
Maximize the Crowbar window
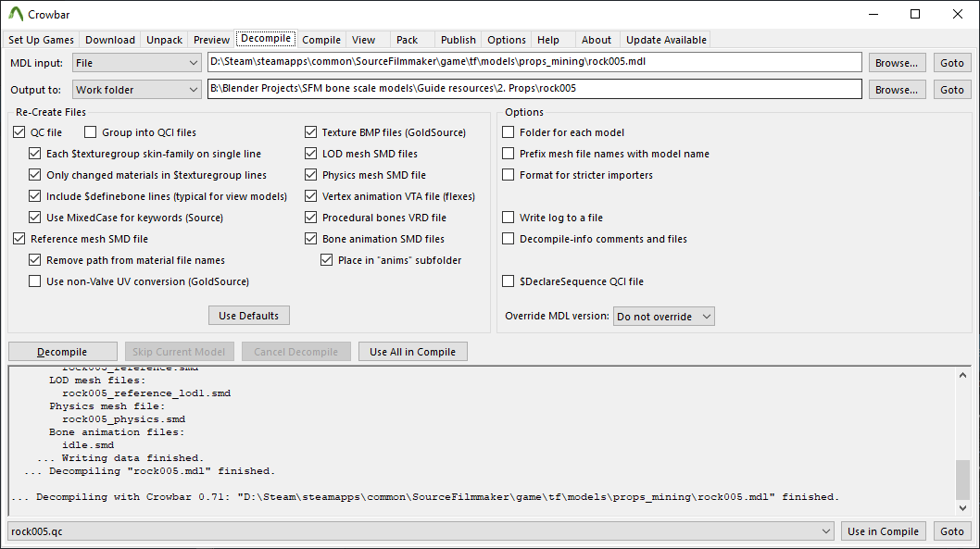click(915, 14)
